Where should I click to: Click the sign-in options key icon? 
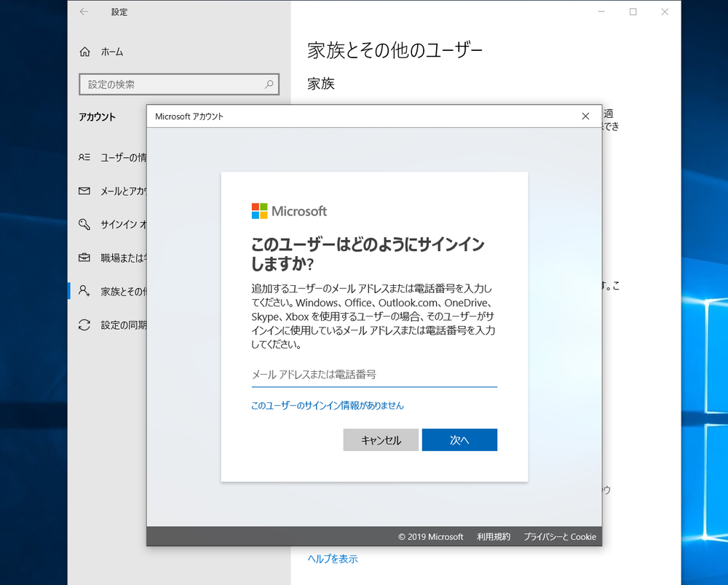[85, 224]
